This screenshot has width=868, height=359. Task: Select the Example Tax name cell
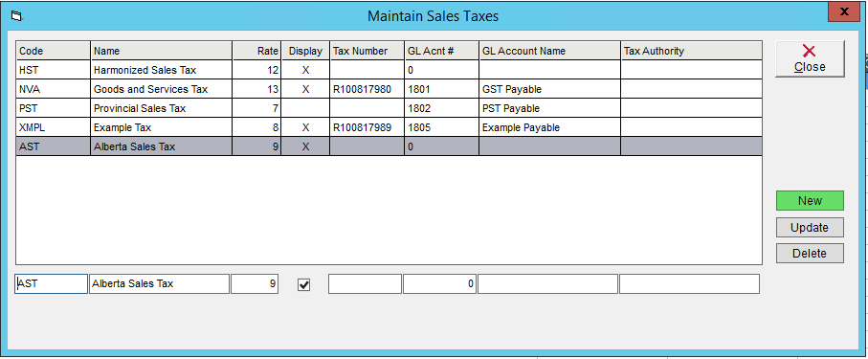[x=161, y=127]
